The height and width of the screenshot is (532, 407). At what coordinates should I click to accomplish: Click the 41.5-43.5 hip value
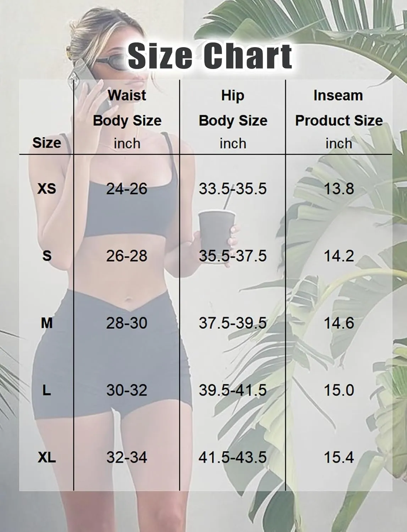coord(232,458)
